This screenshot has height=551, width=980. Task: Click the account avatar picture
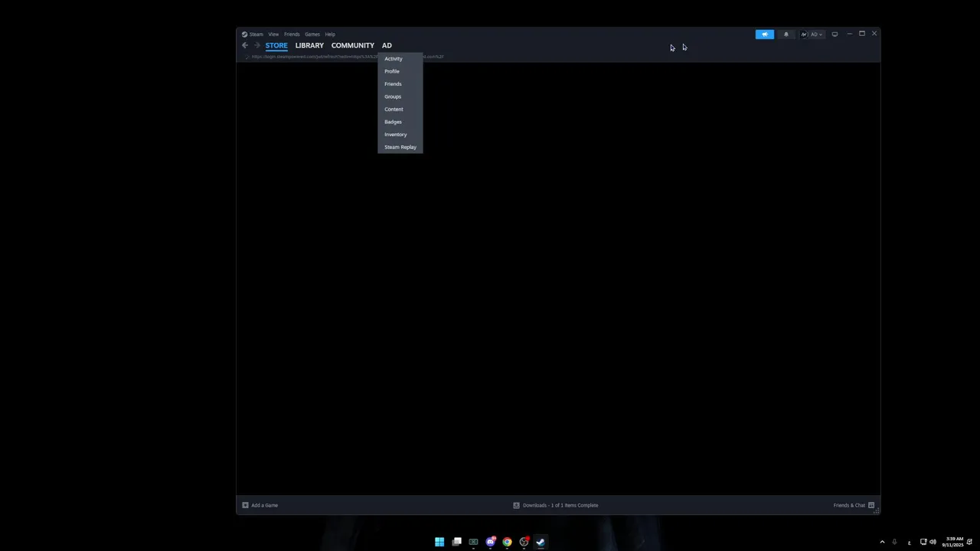(x=804, y=34)
